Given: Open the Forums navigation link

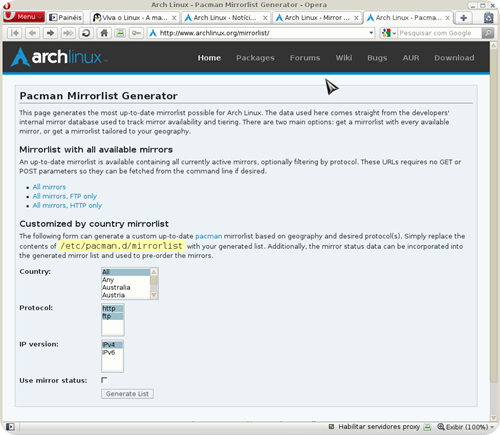Looking at the screenshot, I should pyautogui.click(x=305, y=58).
